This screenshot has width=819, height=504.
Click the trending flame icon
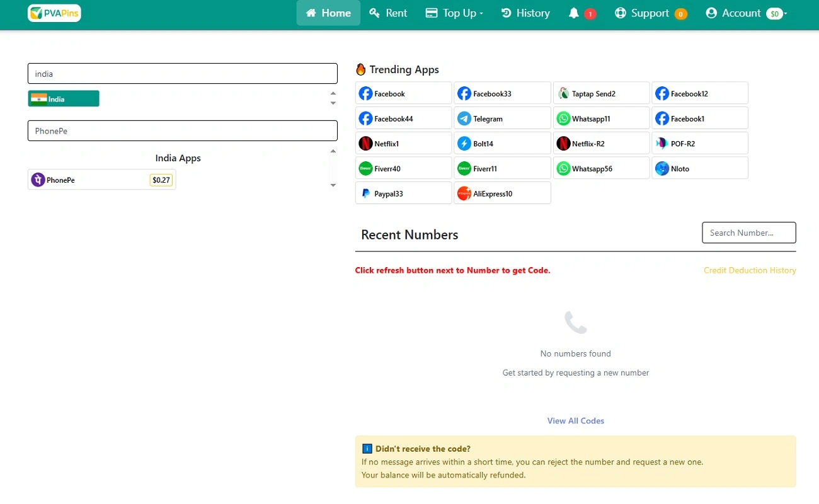coord(361,69)
